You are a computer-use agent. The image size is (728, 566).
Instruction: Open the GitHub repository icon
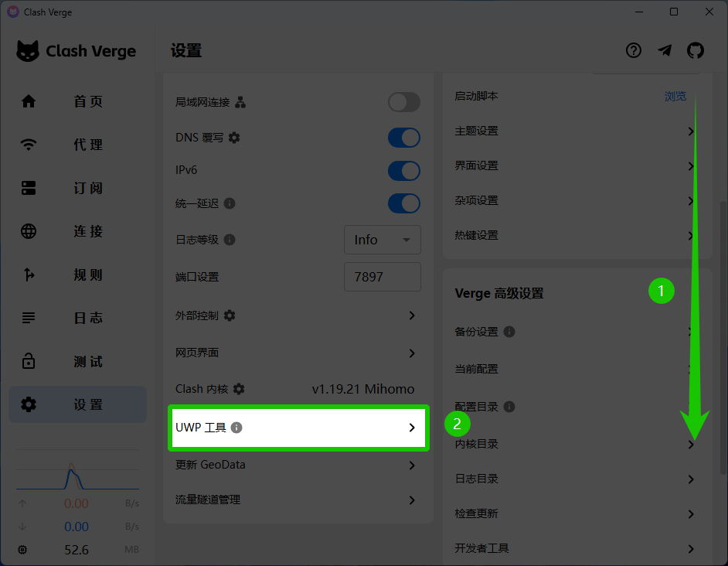[x=695, y=50]
